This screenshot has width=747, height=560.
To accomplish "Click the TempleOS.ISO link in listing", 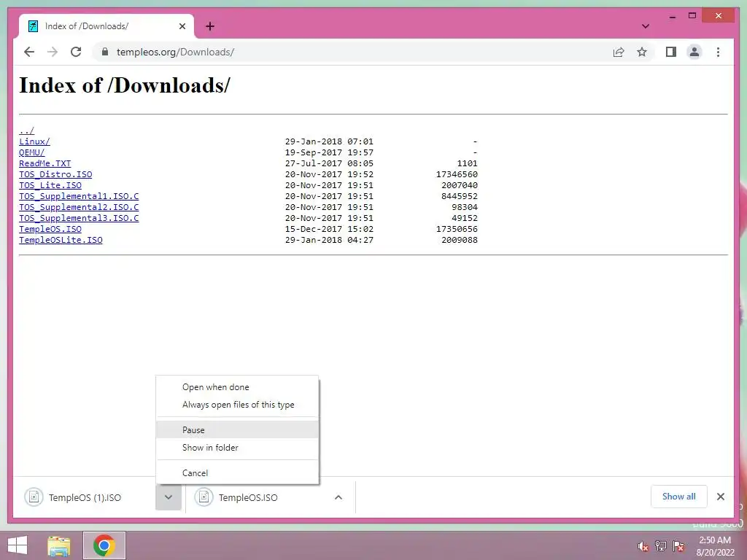I will tap(50, 229).
